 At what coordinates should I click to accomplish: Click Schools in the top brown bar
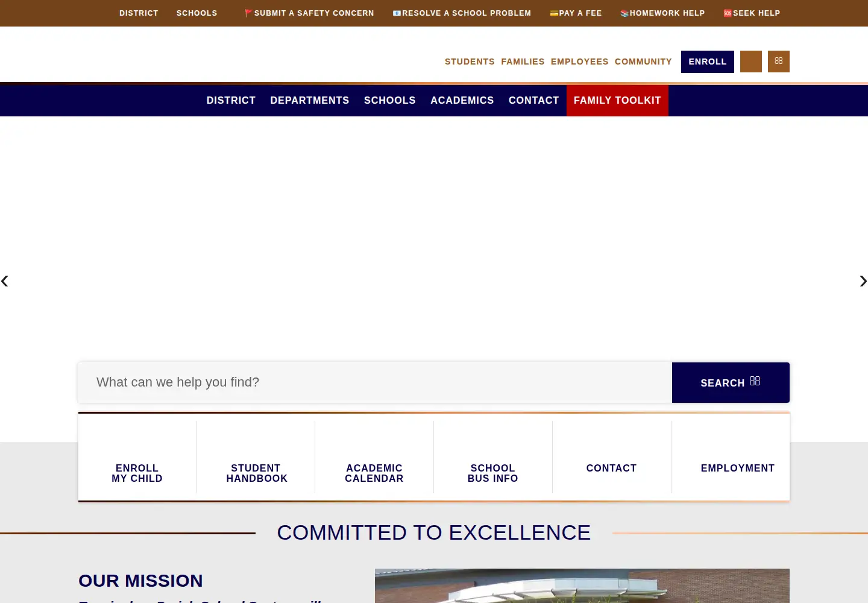[x=197, y=13]
